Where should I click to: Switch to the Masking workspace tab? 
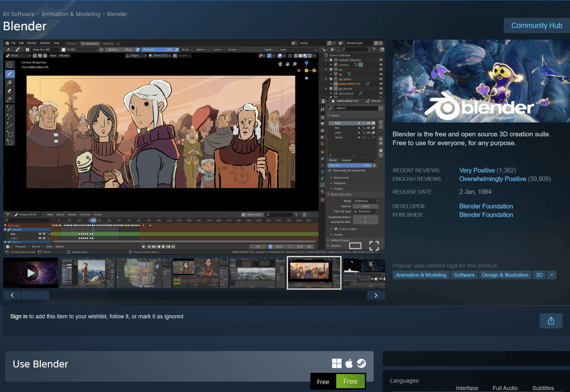pos(108,43)
